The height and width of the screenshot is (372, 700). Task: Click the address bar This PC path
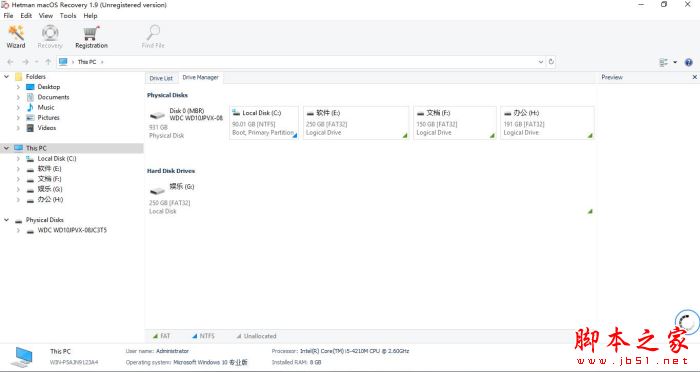87,62
